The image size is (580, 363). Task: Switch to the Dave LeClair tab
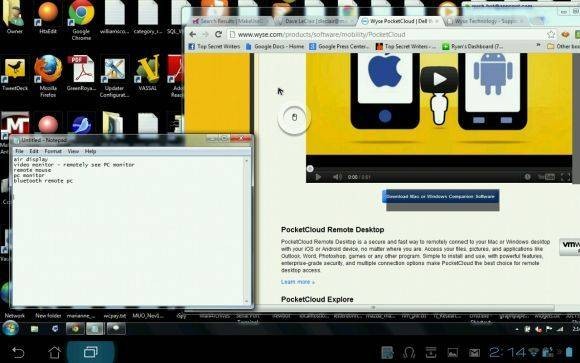(316, 21)
